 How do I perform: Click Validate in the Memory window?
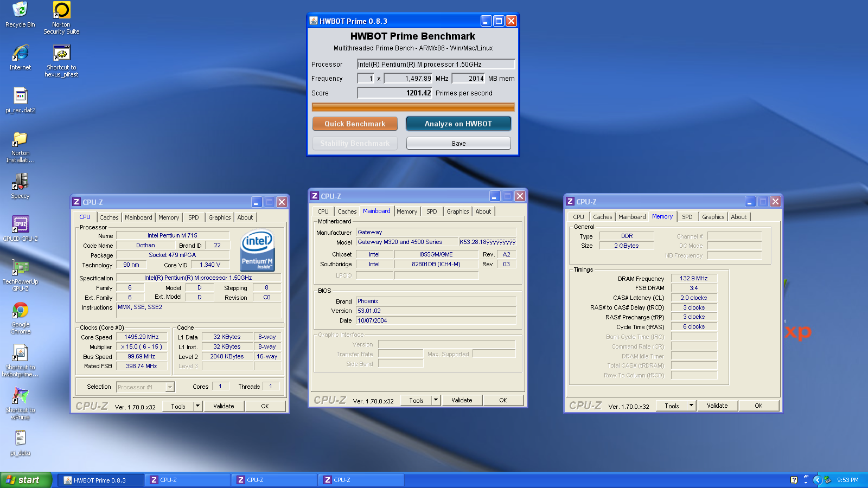[x=717, y=406]
